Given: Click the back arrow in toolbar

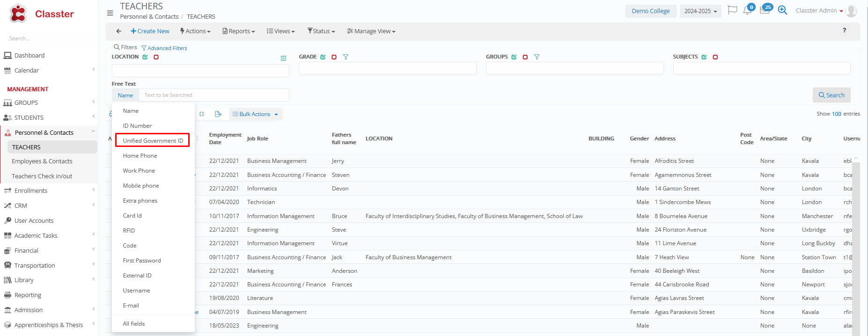Looking at the screenshot, I should (119, 31).
